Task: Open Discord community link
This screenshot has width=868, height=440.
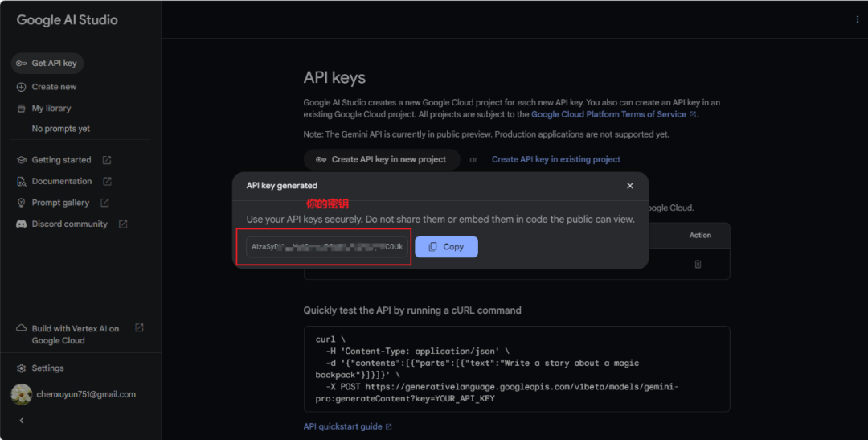Action: click(70, 224)
